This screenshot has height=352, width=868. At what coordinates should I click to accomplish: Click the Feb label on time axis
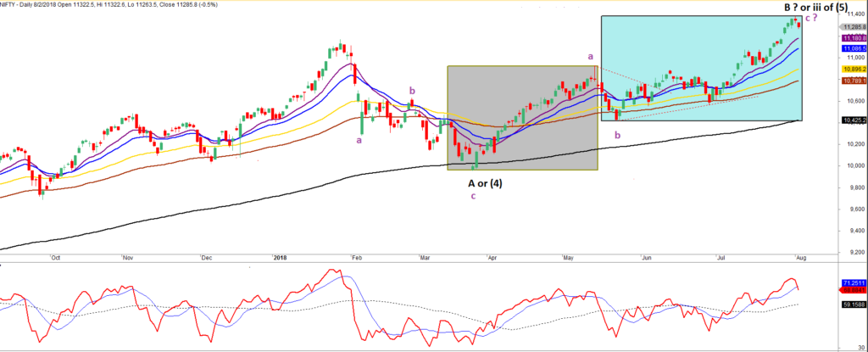(x=358, y=258)
